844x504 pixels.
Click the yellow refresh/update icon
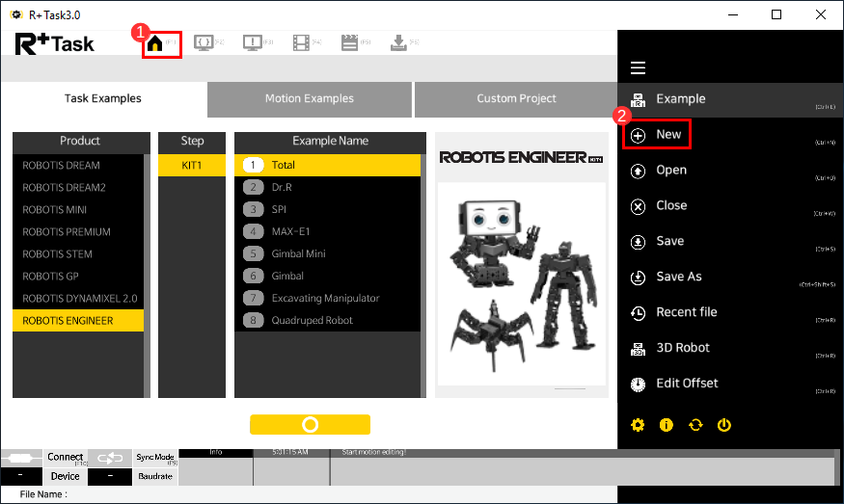click(695, 425)
